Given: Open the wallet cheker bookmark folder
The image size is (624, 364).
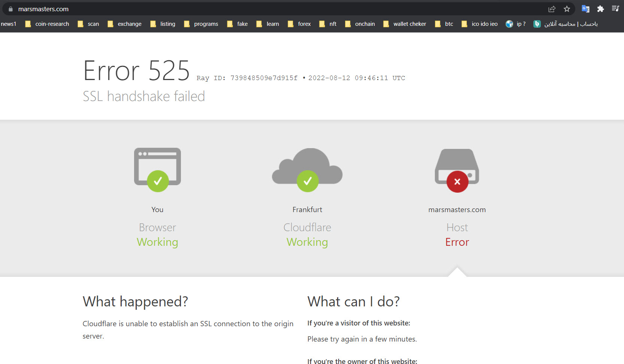Looking at the screenshot, I should pyautogui.click(x=405, y=24).
